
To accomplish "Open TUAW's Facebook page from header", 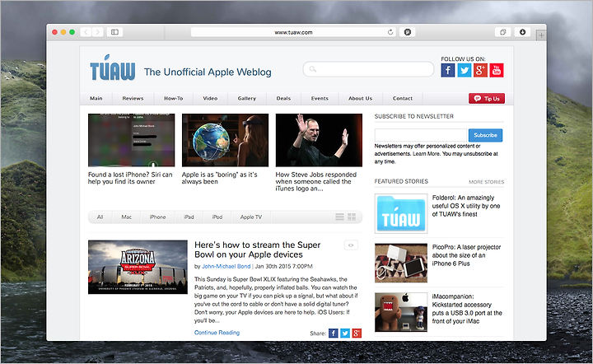I will tap(448, 70).
